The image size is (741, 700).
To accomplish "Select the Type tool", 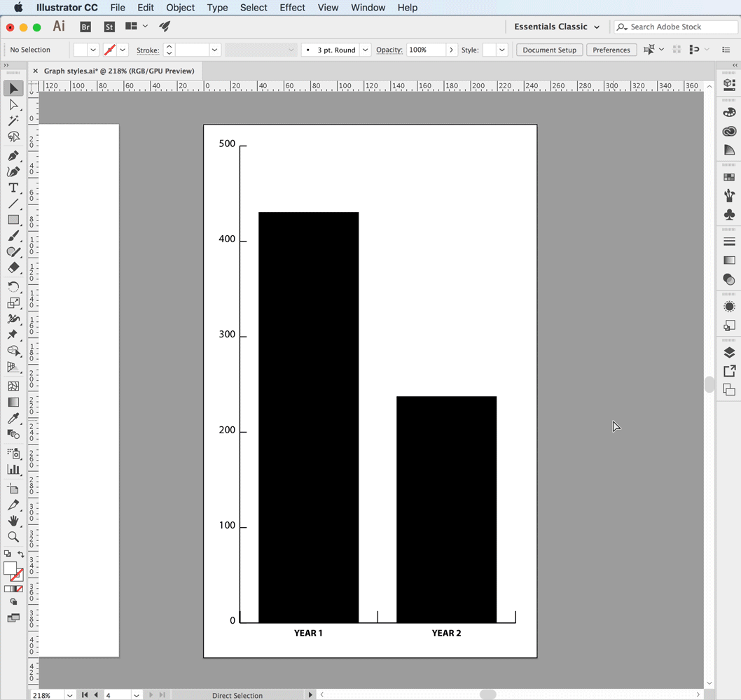I will (x=13, y=188).
